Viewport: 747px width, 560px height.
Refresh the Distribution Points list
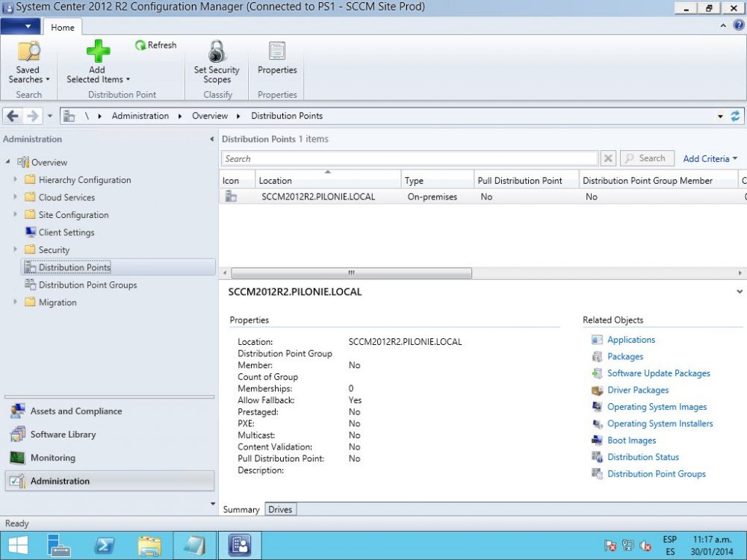pos(156,45)
